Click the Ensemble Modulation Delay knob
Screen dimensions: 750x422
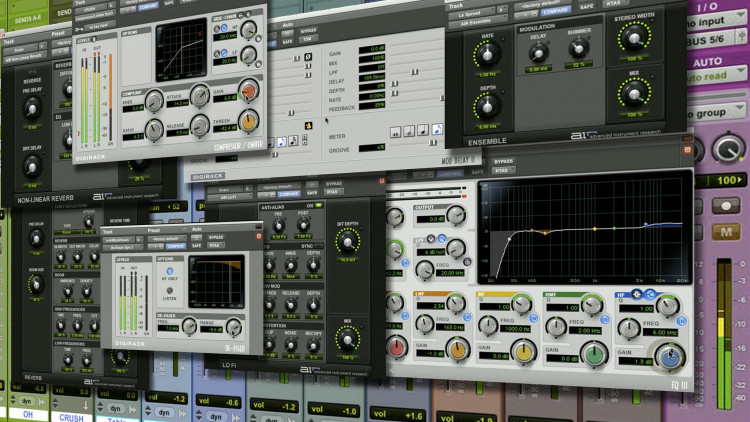click(x=539, y=52)
